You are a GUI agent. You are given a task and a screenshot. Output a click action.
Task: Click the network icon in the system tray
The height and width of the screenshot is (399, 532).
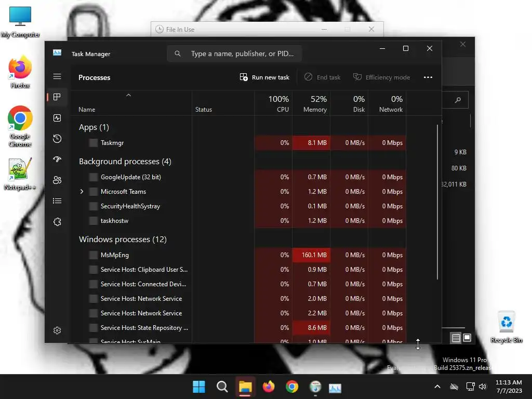(470, 387)
